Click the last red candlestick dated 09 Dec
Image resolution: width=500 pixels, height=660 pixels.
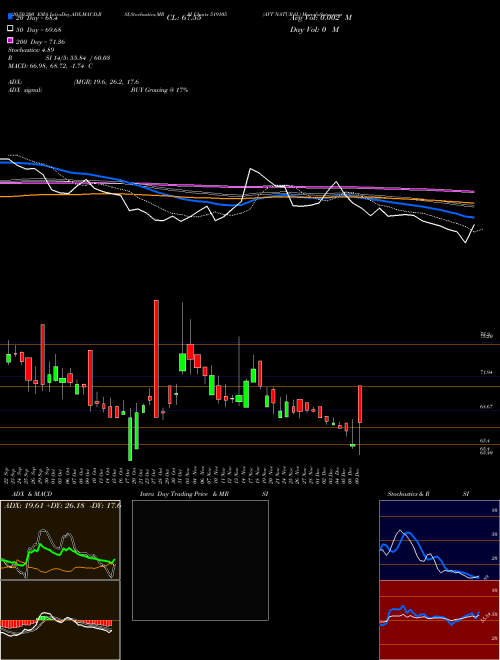360,404
